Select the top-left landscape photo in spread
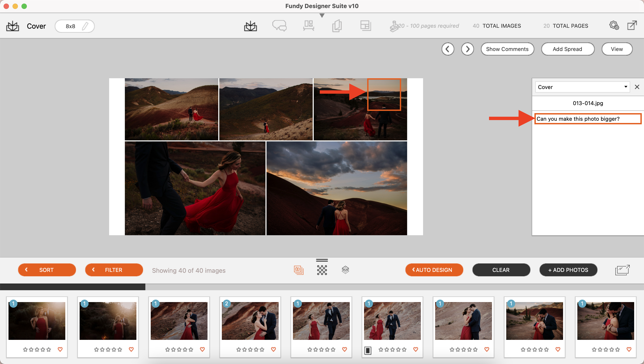The width and height of the screenshot is (644, 364). tap(172, 109)
